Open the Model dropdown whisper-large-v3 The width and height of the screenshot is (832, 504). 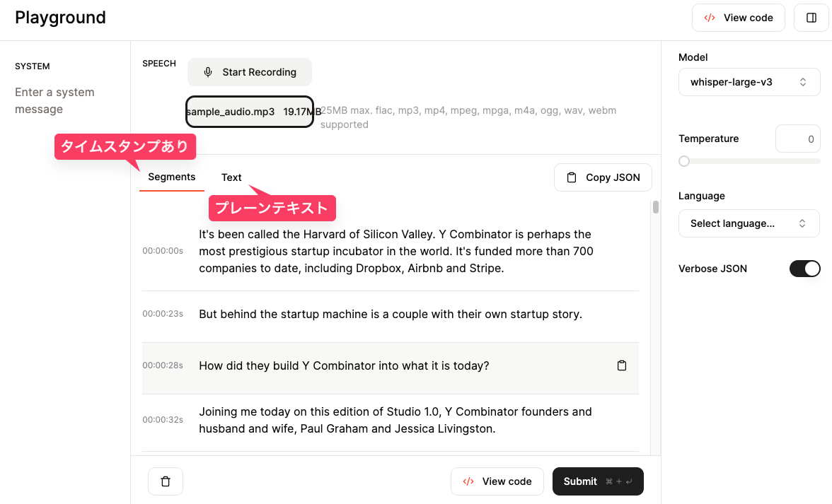click(x=749, y=82)
